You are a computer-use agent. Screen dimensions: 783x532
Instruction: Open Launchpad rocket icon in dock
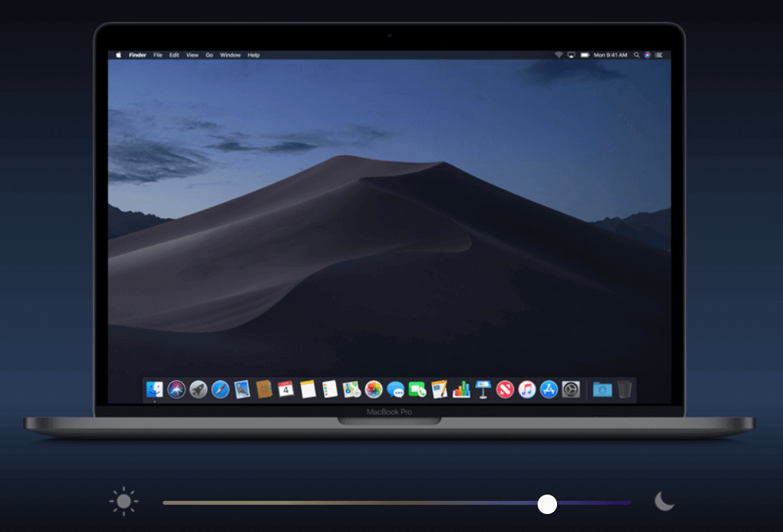[x=198, y=389]
